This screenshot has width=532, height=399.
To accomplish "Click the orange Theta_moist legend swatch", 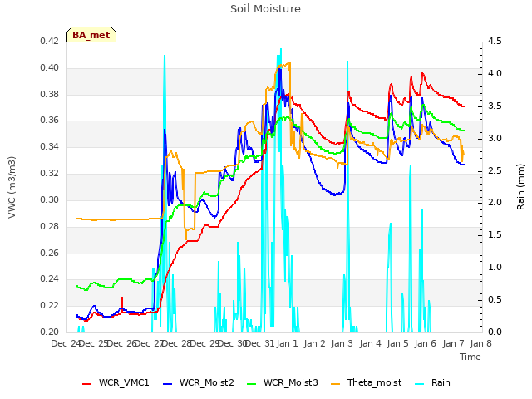I will click(x=336, y=384).
